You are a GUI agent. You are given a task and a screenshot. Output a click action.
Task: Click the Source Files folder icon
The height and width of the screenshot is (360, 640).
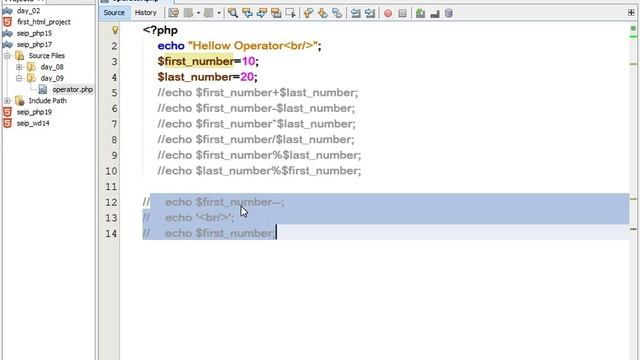point(19,56)
